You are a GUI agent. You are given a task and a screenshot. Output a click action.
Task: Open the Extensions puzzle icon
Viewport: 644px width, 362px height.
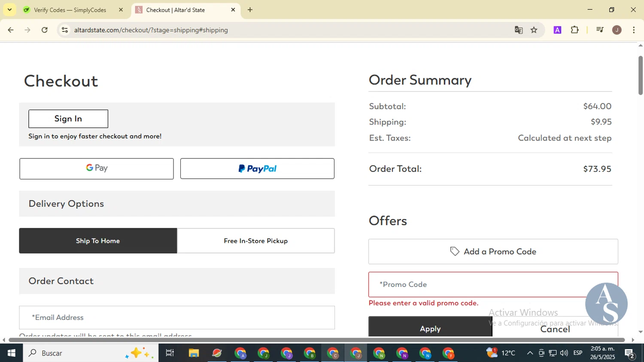tap(574, 30)
